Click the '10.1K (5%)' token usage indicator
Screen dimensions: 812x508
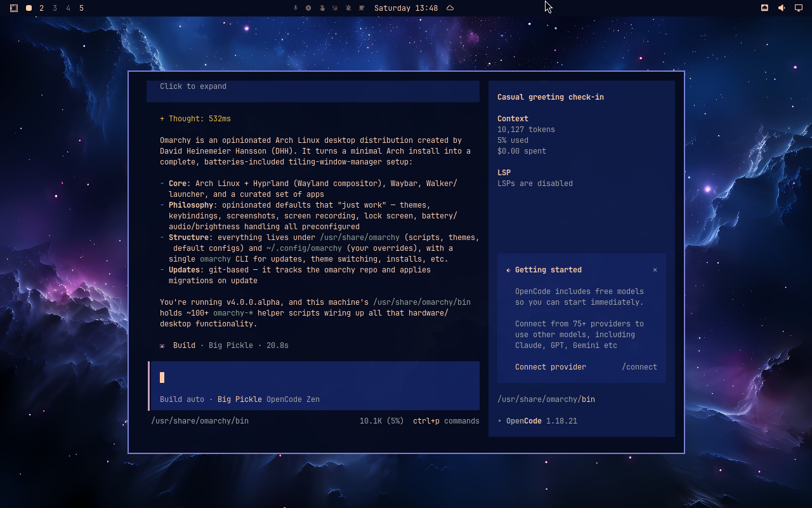382,421
